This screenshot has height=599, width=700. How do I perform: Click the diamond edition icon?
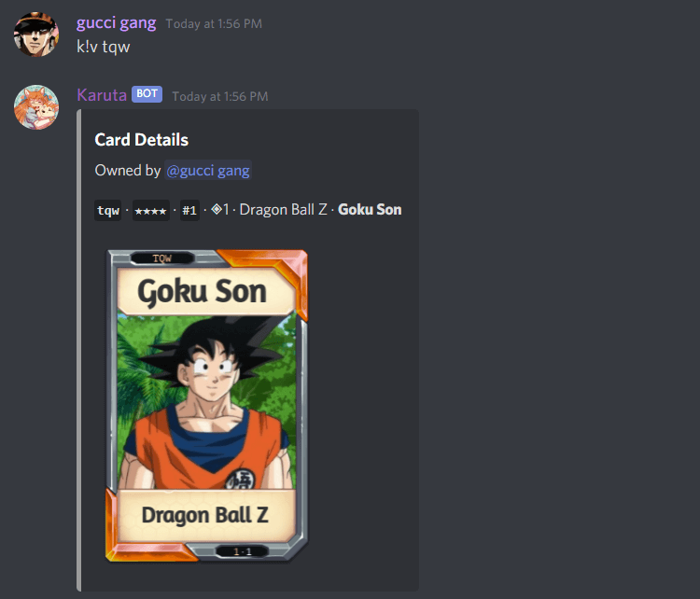(217, 209)
